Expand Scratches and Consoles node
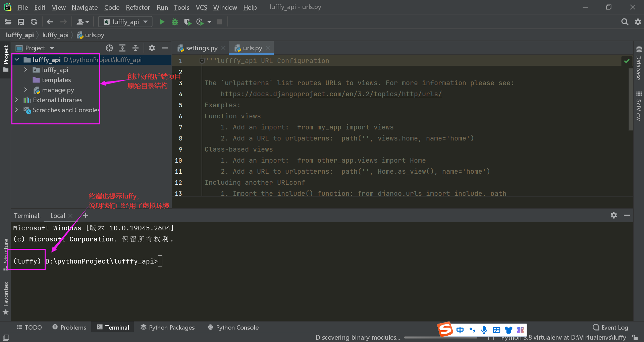 coord(17,110)
